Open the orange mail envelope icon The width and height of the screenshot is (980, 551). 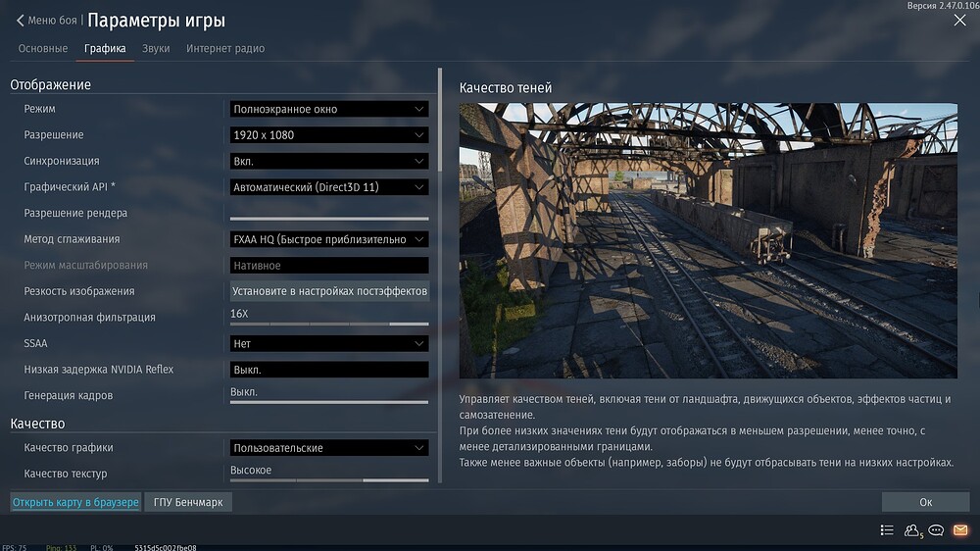[x=960, y=530]
